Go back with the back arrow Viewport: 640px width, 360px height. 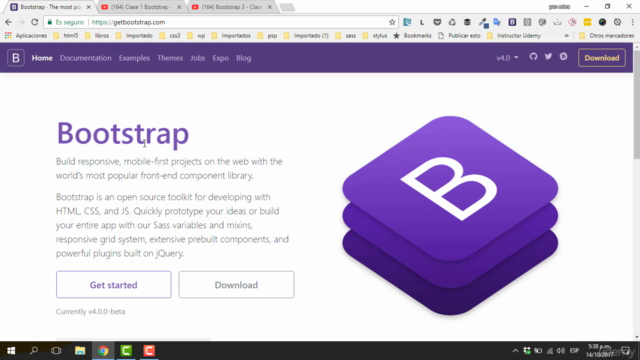click(x=9, y=22)
